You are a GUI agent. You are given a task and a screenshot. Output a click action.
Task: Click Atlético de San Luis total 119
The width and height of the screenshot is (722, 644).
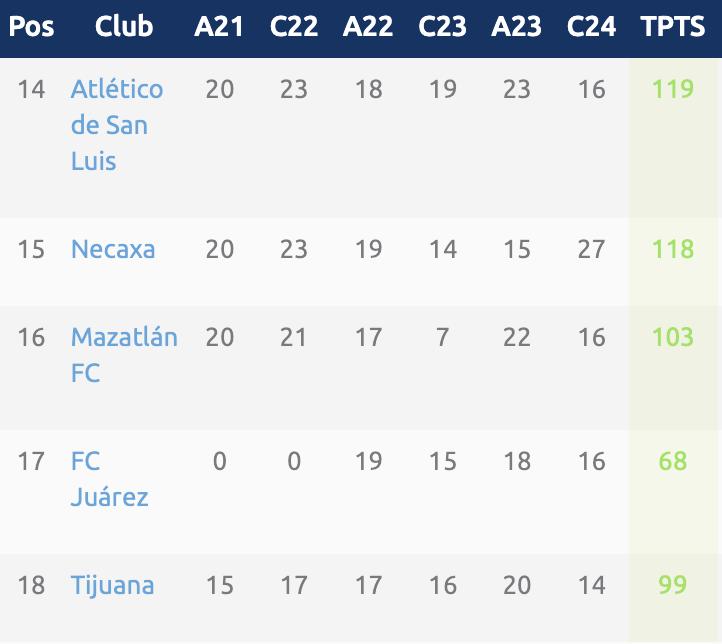click(673, 89)
